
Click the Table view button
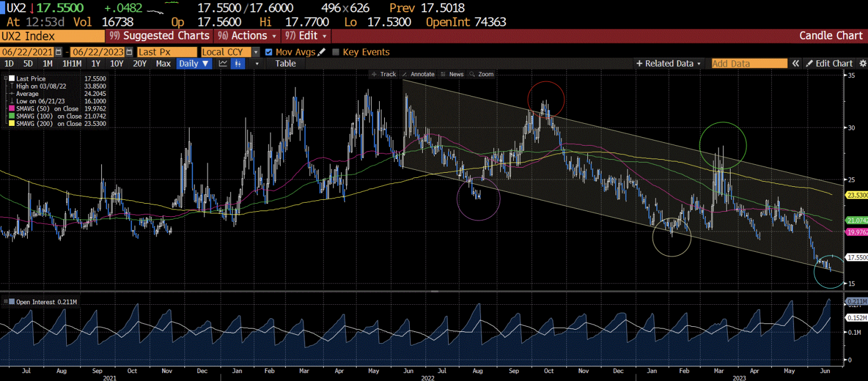(x=285, y=63)
